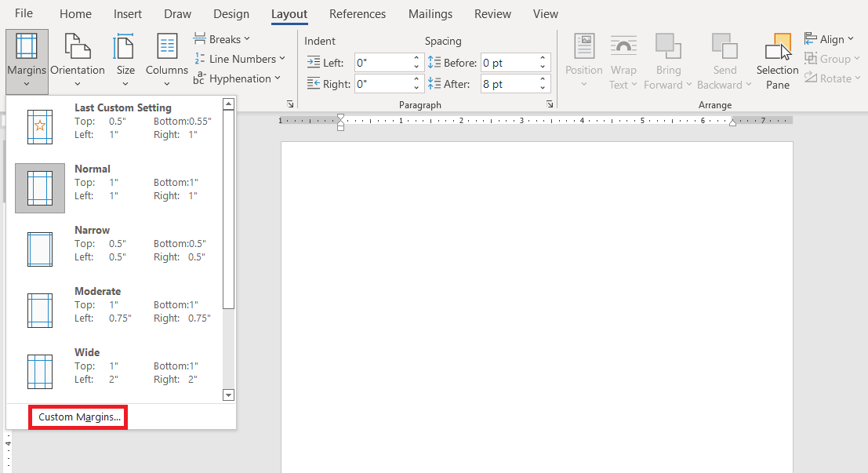Select Normal margins preset
Viewport: 868px width, 473px height.
(114, 187)
